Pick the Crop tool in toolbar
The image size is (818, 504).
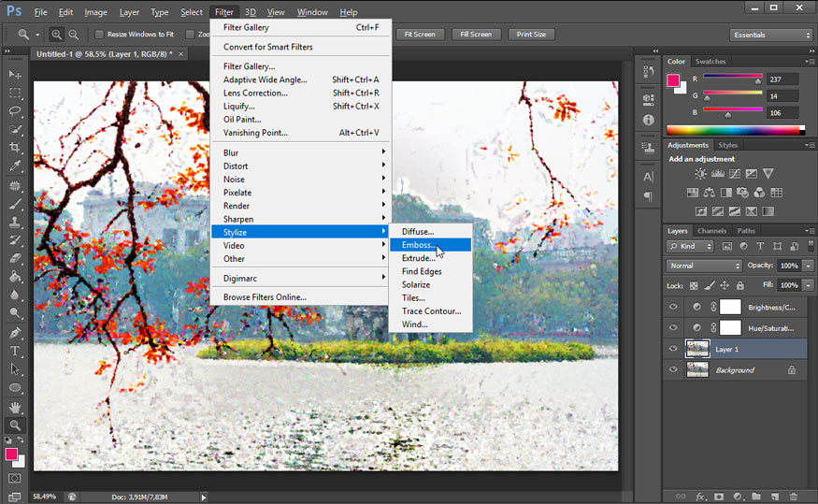(15, 148)
